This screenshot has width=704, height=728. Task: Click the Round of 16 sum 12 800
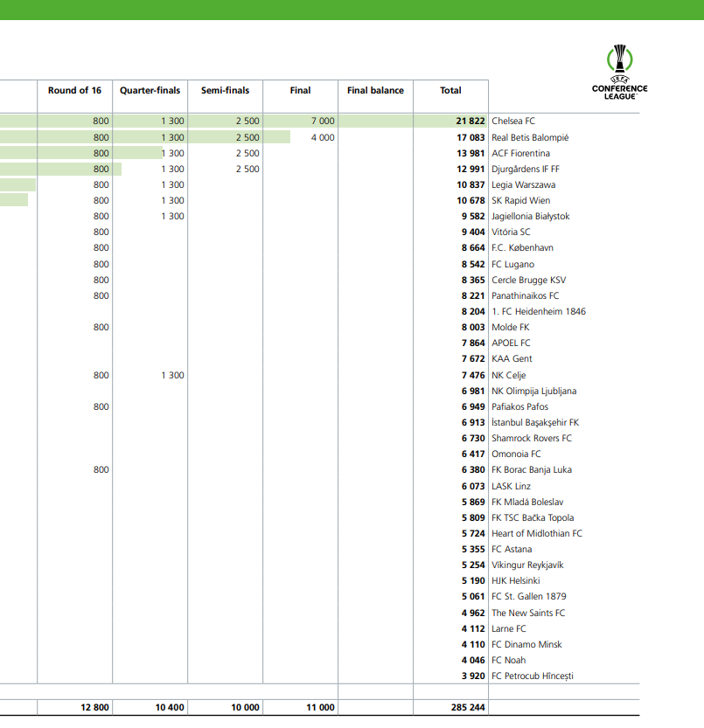click(x=94, y=708)
